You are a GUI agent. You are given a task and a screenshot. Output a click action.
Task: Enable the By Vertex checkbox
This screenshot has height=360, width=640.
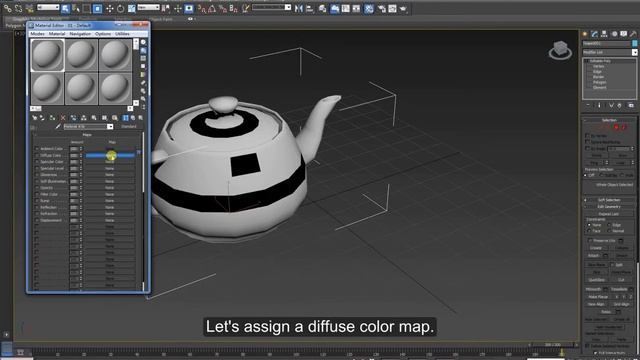tap(587, 136)
